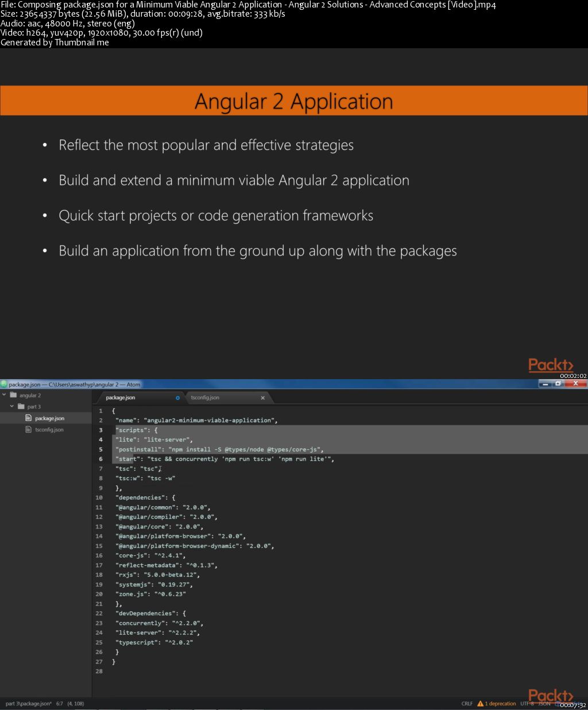Click the "Quick start projects" bullet
The image size is (588, 710).
pyautogui.click(x=216, y=216)
